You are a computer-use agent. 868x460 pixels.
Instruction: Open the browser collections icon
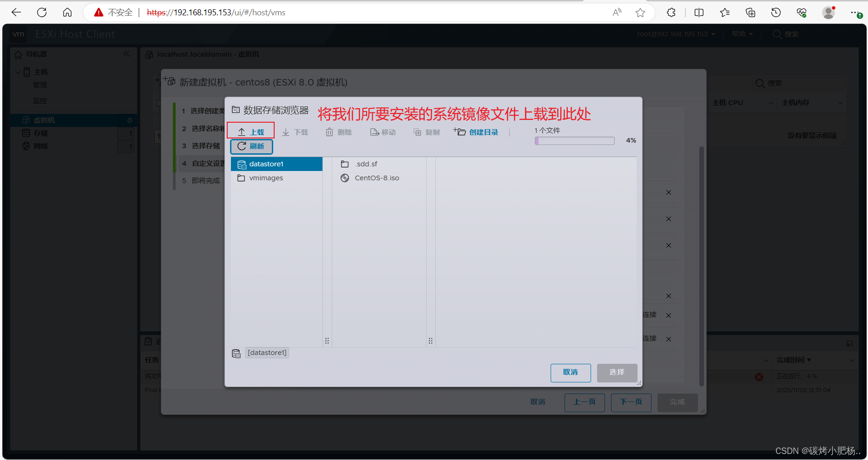tap(750, 13)
